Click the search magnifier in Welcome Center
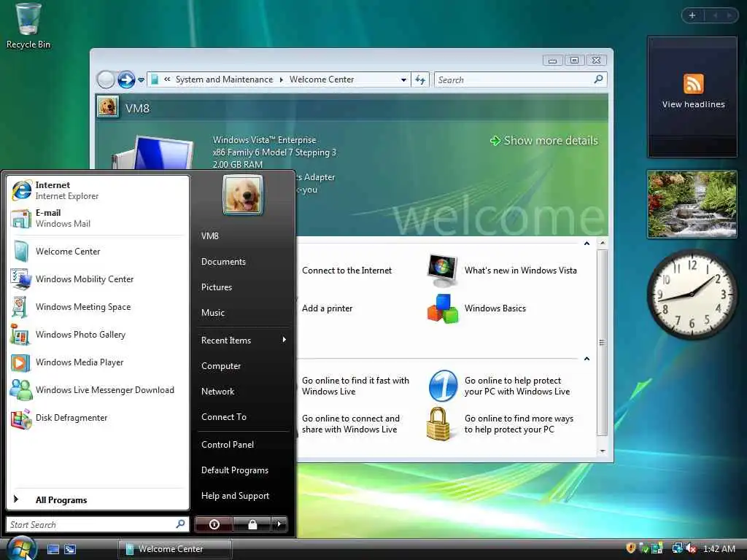The height and width of the screenshot is (560, 747). (x=598, y=79)
